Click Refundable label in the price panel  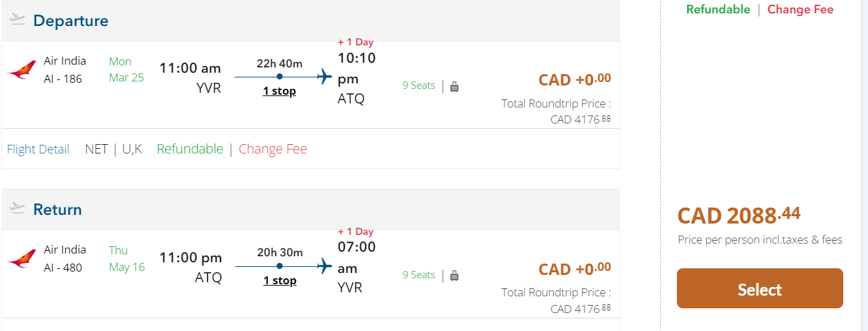pos(718,9)
